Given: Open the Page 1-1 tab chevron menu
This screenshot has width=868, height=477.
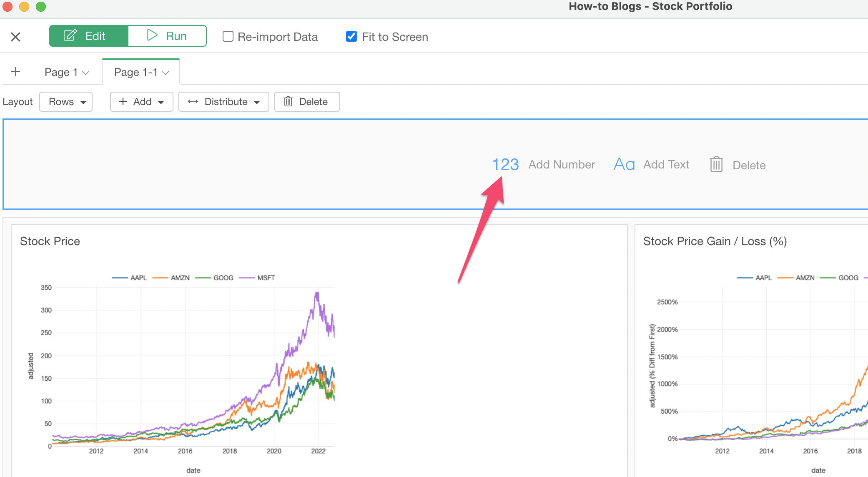Looking at the screenshot, I should [x=166, y=73].
